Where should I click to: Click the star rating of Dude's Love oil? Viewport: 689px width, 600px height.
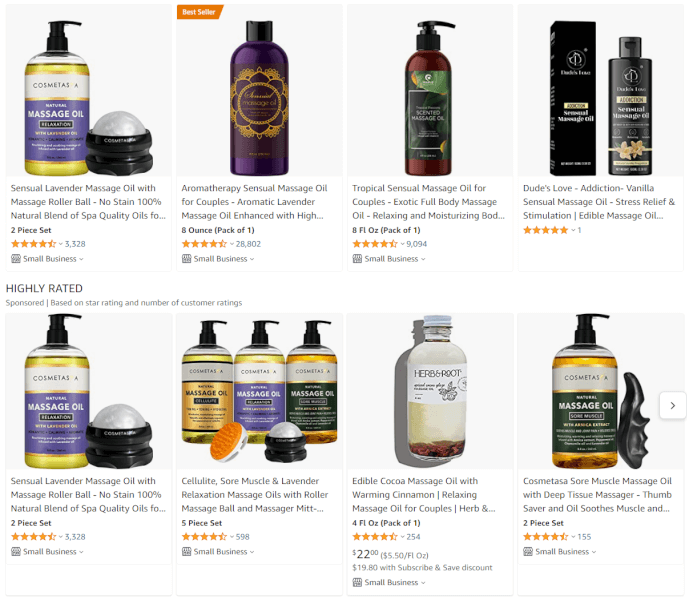pyautogui.click(x=545, y=230)
